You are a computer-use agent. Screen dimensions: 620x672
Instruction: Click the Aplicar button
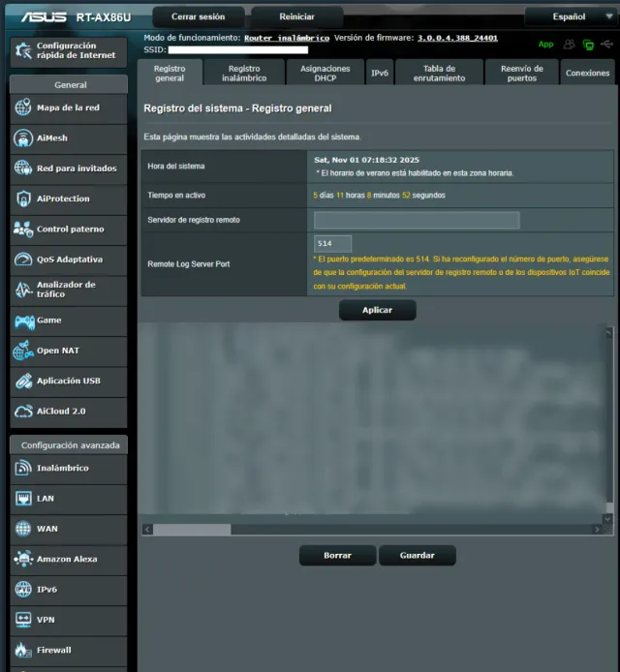click(377, 310)
